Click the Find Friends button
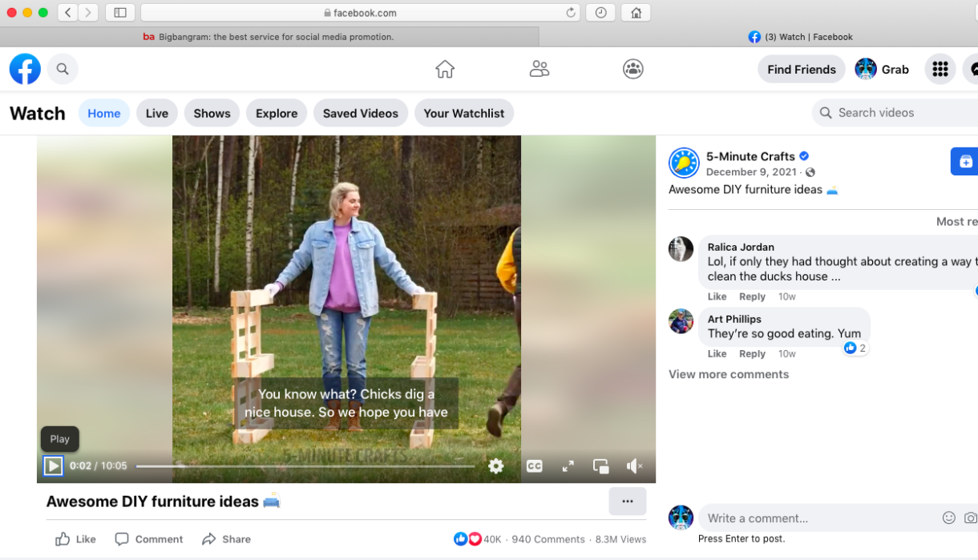The image size is (978, 560). pyautogui.click(x=801, y=69)
